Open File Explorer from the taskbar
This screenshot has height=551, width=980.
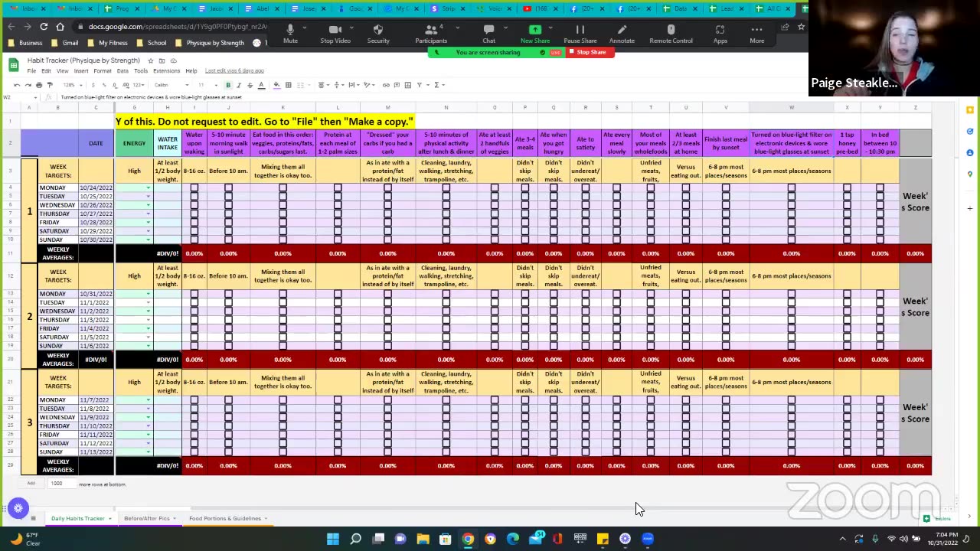point(423,539)
